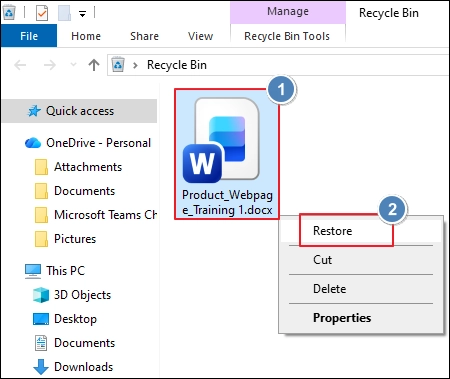Select OneDrive - Personal in navigation pane
This screenshot has width=450, height=379.
coord(98,143)
